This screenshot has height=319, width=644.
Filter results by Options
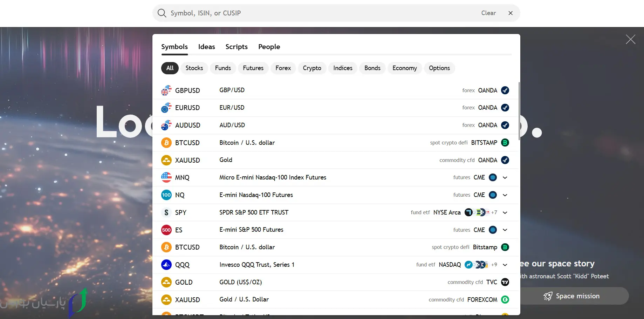point(439,68)
